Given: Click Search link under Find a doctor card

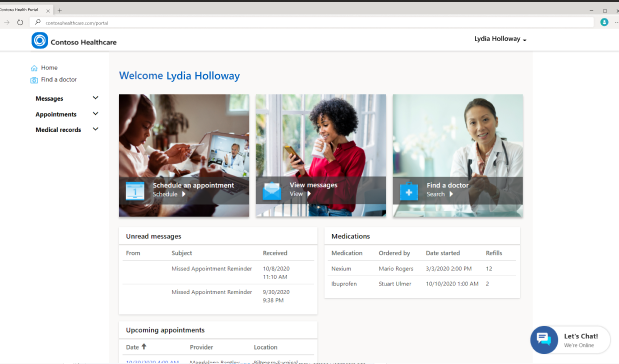Looking at the screenshot, I should (439, 194).
